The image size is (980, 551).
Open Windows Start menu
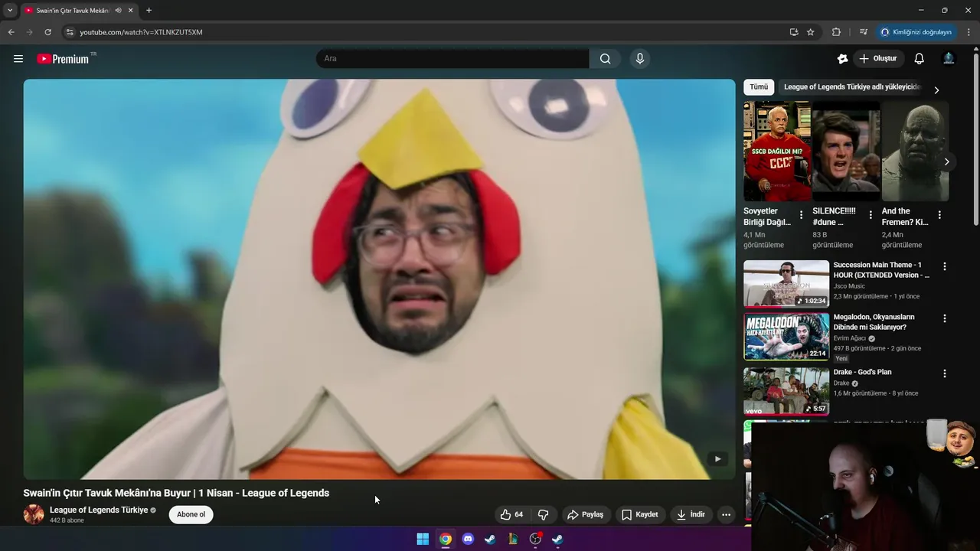point(423,539)
